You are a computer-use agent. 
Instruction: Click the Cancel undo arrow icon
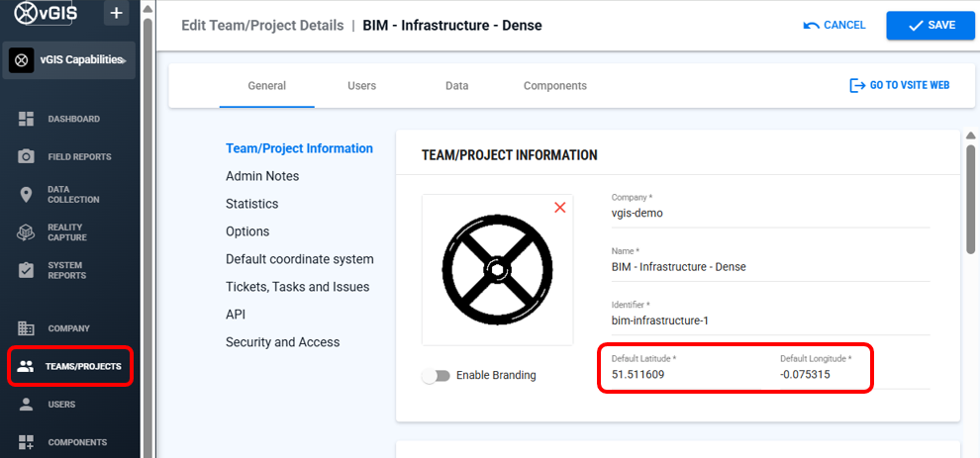pyautogui.click(x=812, y=26)
